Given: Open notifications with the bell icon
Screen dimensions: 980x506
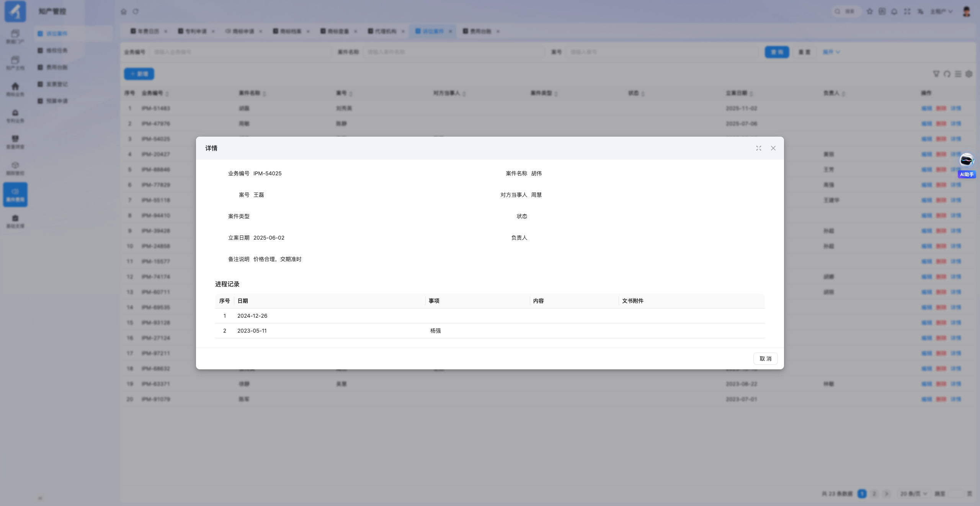Looking at the screenshot, I should [x=894, y=11].
